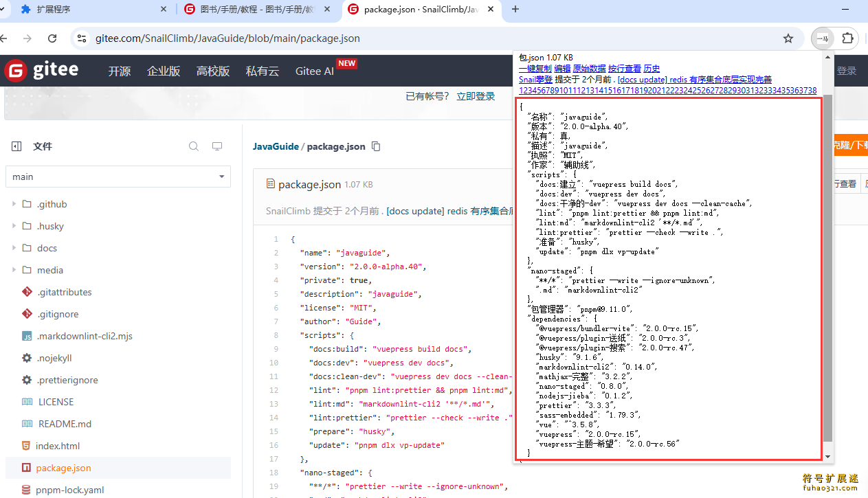Click the monitor icon beside file search
868x498 pixels.
point(217,146)
